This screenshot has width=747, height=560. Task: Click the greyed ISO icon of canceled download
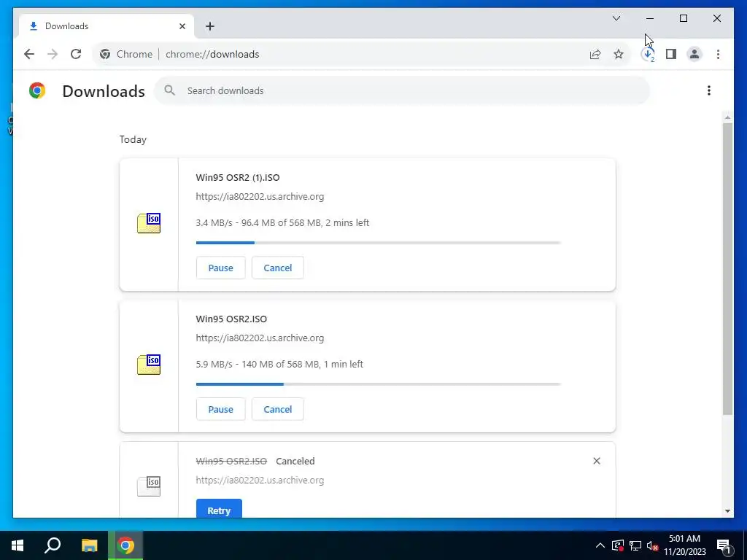point(149,486)
